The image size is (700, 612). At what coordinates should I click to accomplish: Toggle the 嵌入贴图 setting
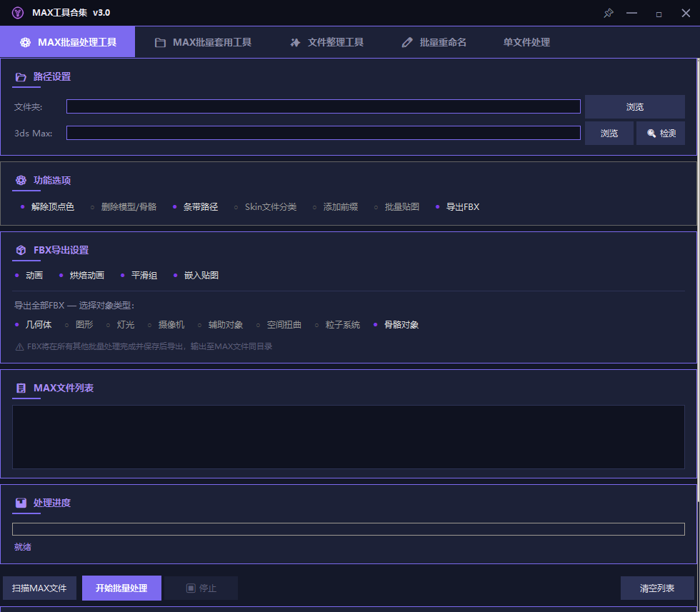(196, 276)
